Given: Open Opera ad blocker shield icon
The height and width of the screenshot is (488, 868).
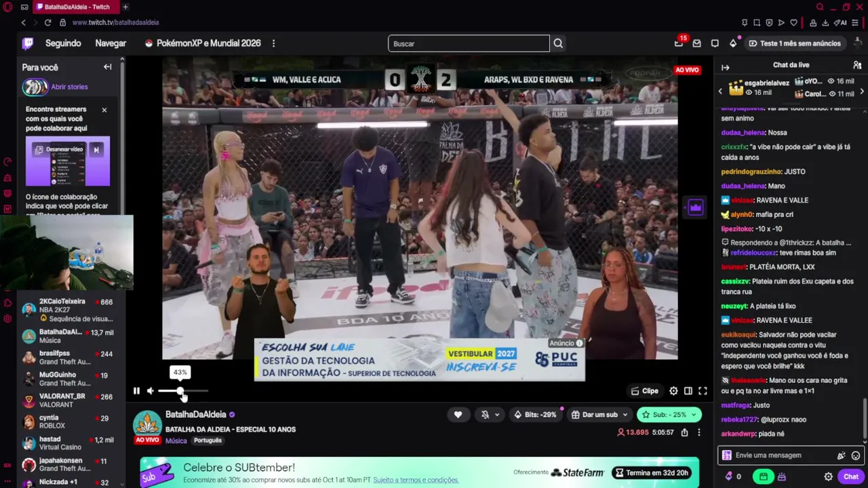Looking at the screenshot, I should point(769,22).
